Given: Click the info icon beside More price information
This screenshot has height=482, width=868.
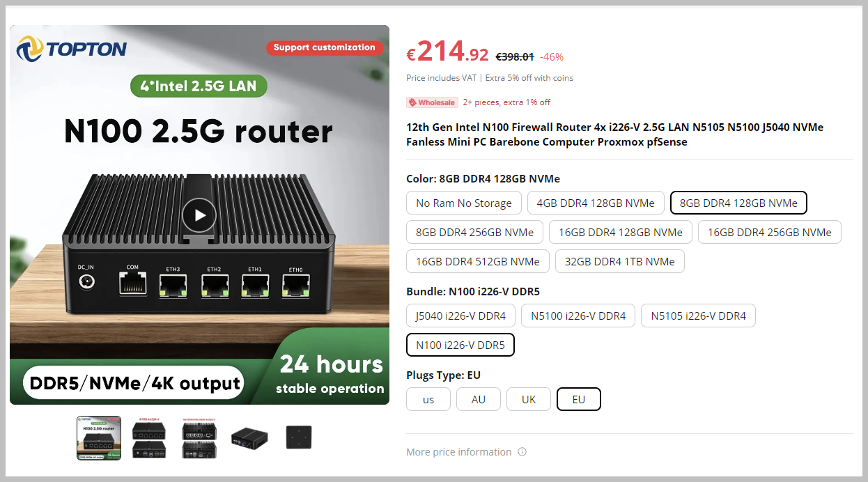Looking at the screenshot, I should (x=522, y=452).
